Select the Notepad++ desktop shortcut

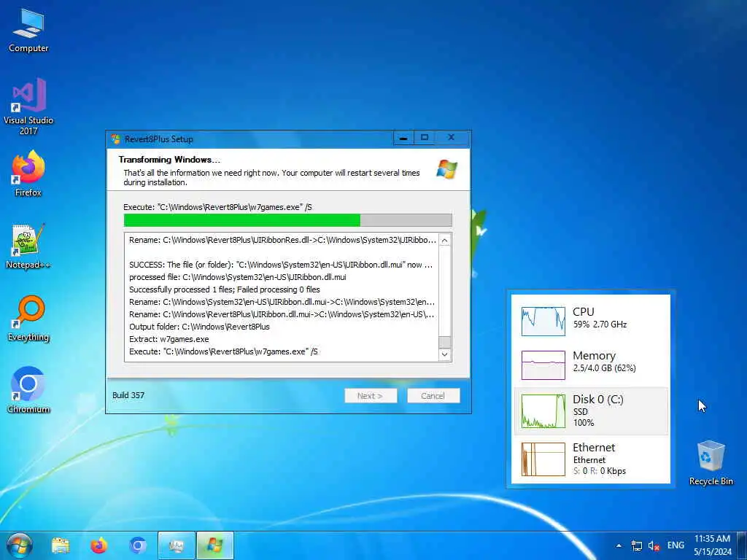coord(28,246)
